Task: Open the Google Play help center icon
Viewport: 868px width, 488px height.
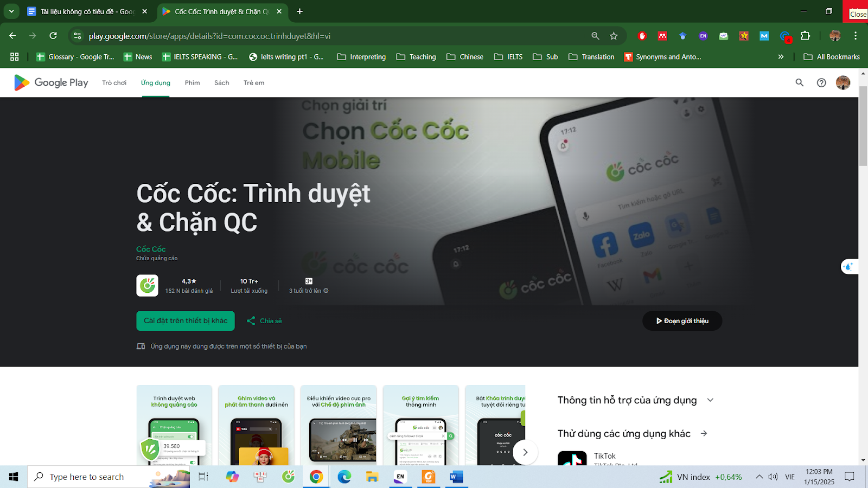Action: pyautogui.click(x=821, y=82)
